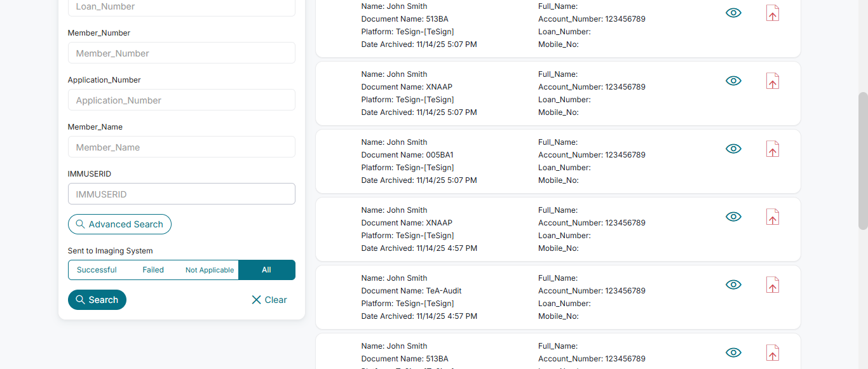View the XNAAP document archived 5:07 PM

(x=733, y=81)
